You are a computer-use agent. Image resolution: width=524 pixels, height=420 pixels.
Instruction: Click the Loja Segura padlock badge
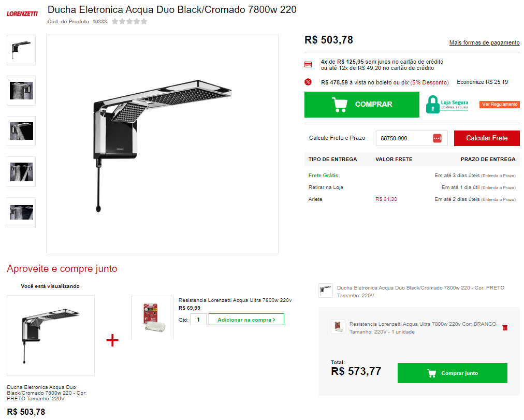(x=447, y=105)
